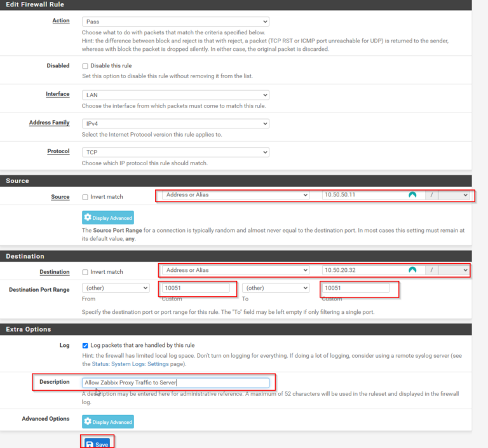Click the teal icon in Source address field
Viewport: 488px width, 448px height.
pyautogui.click(x=412, y=195)
